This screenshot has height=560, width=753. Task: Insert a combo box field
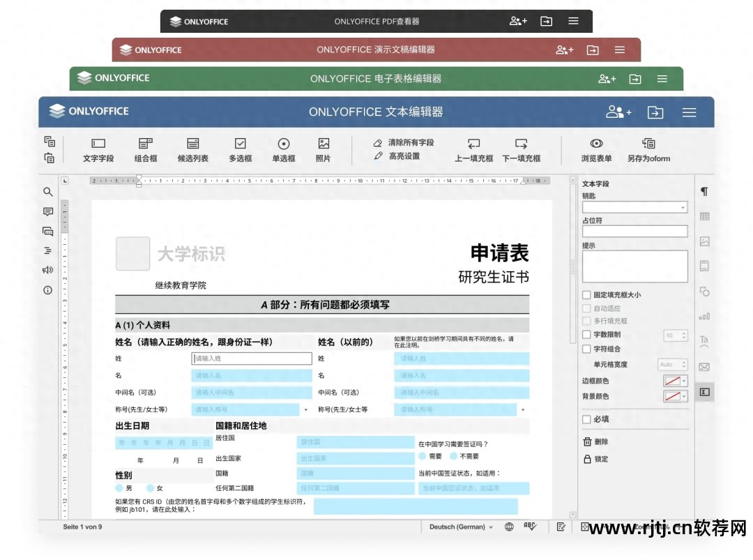point(145,149)
